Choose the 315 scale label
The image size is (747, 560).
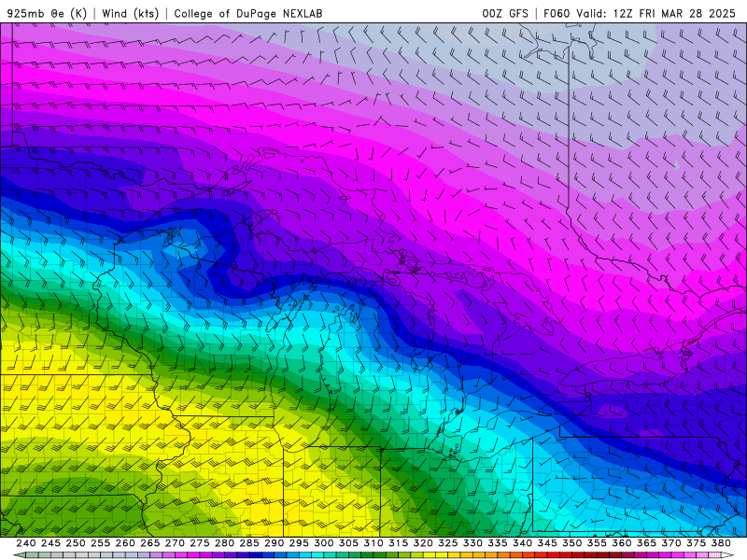coord(398,543)
